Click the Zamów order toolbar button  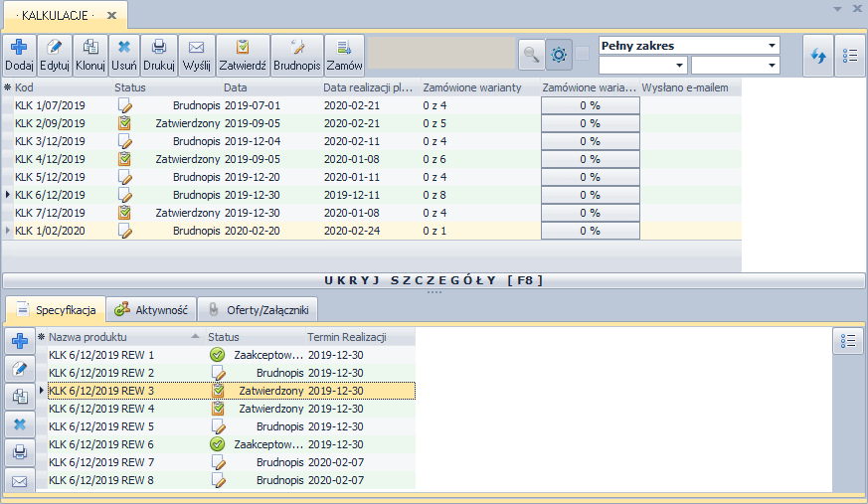click(x=344, y=56)
